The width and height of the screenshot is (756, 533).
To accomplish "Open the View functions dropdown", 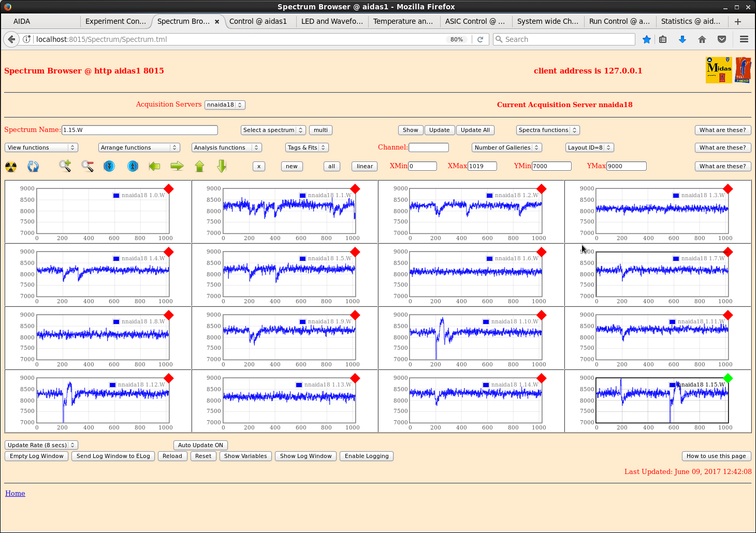I will pos(41,147).
